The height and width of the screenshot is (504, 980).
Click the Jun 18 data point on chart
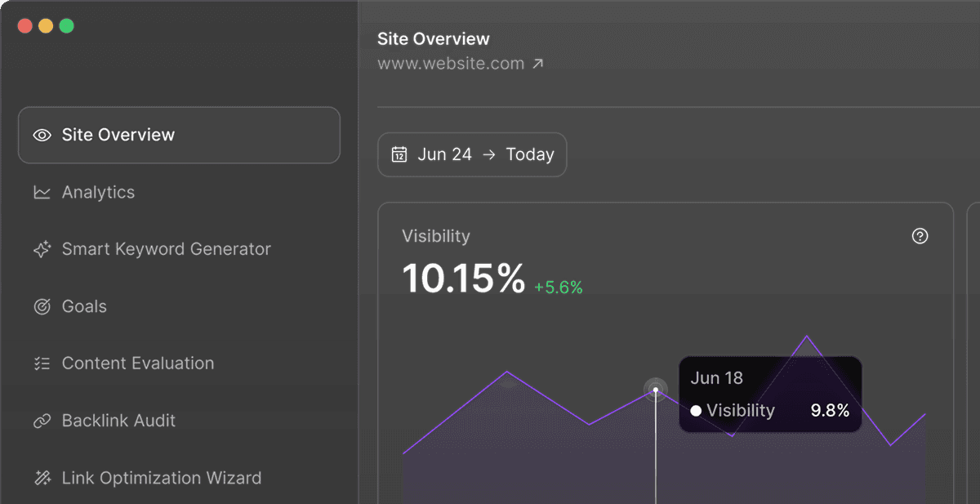(x=655, y=390)
